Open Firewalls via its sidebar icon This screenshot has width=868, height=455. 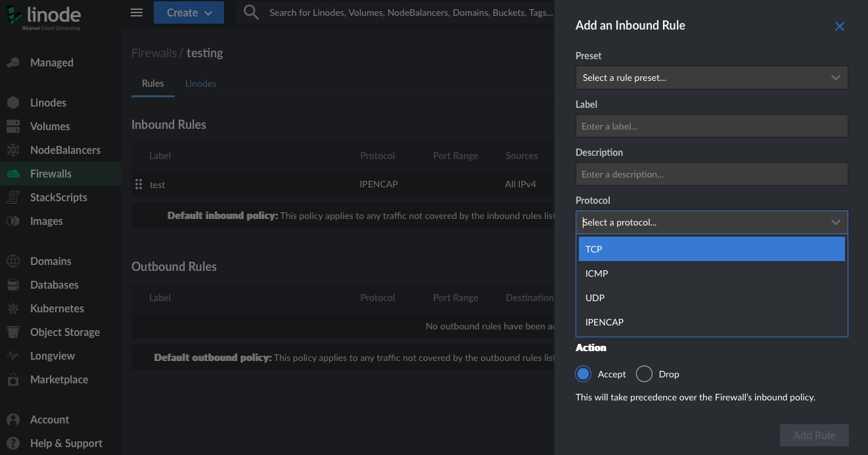tap(13, 174)
